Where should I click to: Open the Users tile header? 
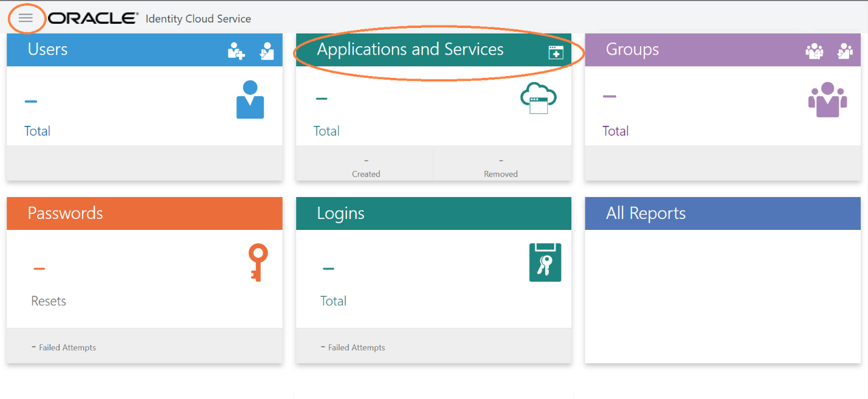pos(145,50)
